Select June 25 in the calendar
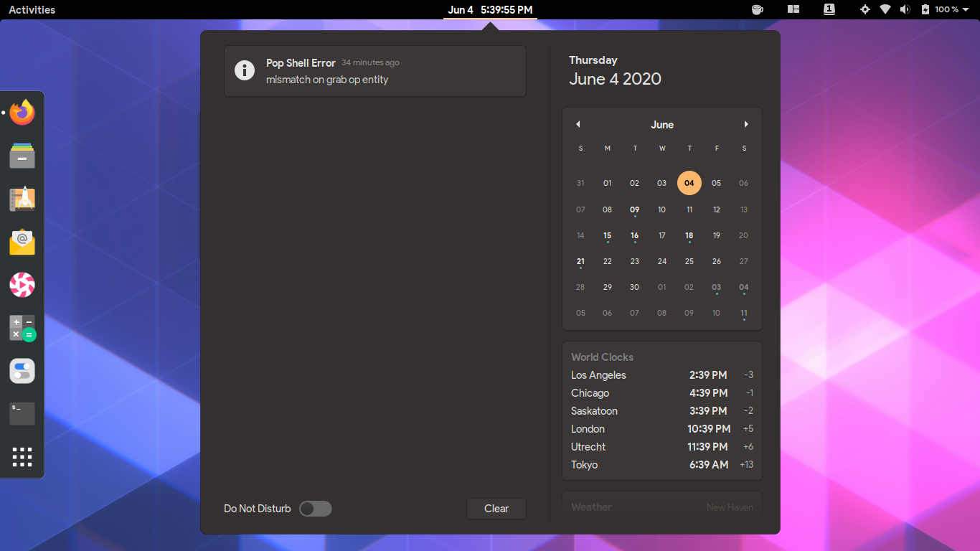 [689, 262]
